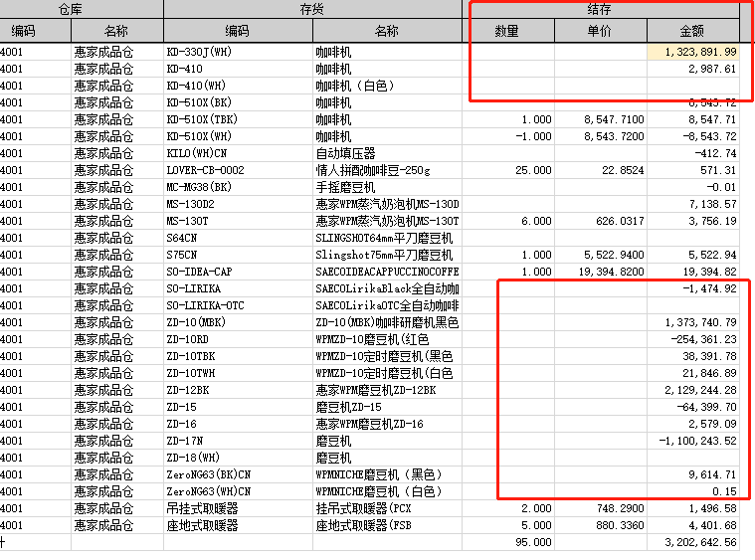
Task: Click the 单价 column header
Action: [x=600, y=31]
